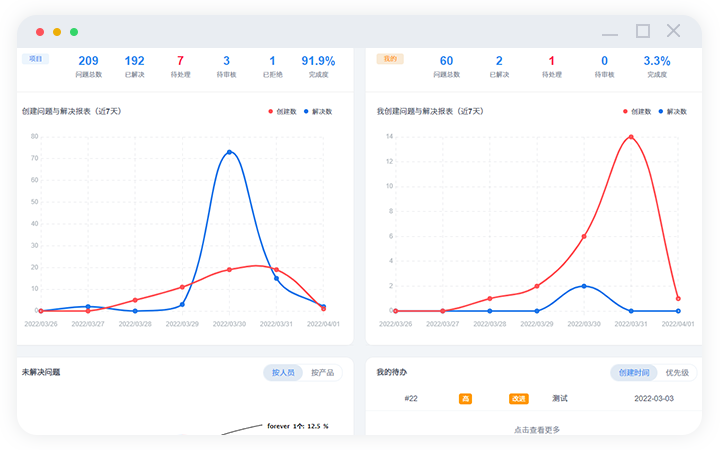Toggle 解决数 legend in right chart
720x450 pixels.
click(672, 111)
